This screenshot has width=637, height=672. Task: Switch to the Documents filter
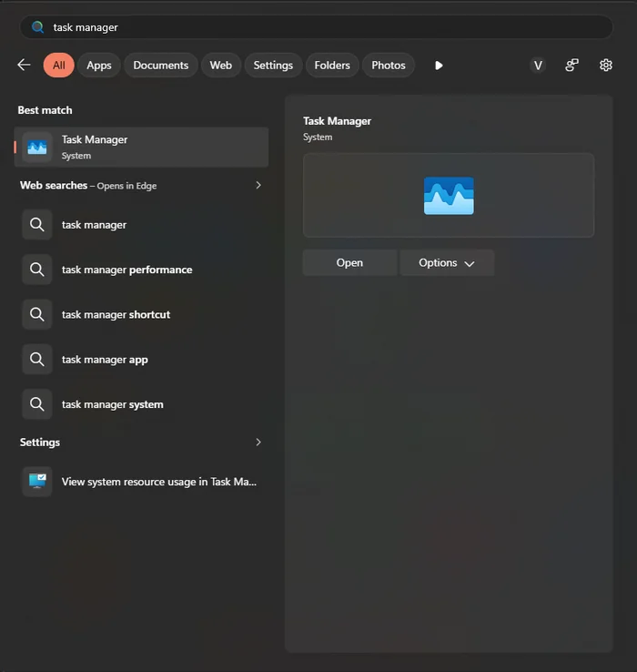click(x=161, y=66)
